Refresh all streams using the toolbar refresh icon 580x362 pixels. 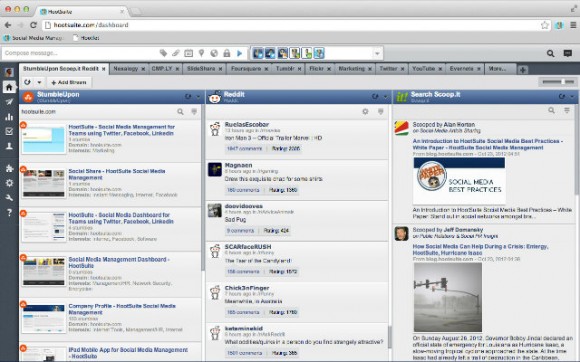28,82
